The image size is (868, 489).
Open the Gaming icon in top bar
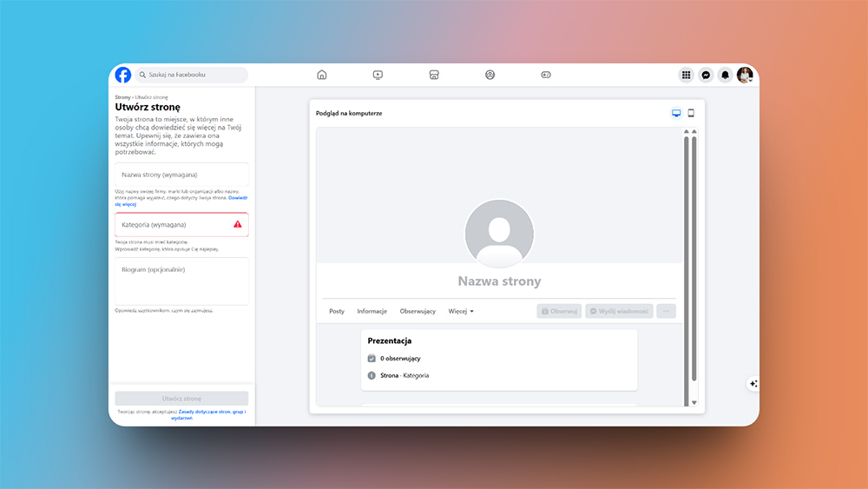546,75
